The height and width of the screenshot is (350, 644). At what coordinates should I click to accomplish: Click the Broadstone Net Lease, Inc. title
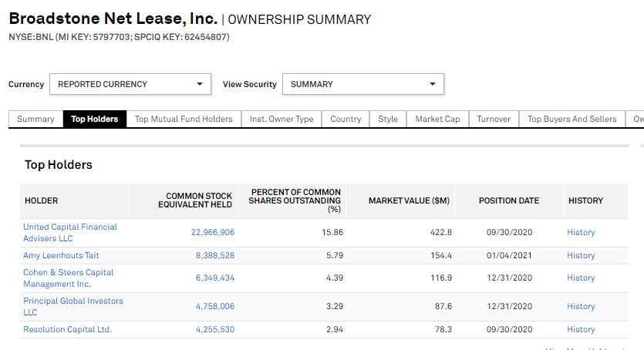tap(113, 19)
